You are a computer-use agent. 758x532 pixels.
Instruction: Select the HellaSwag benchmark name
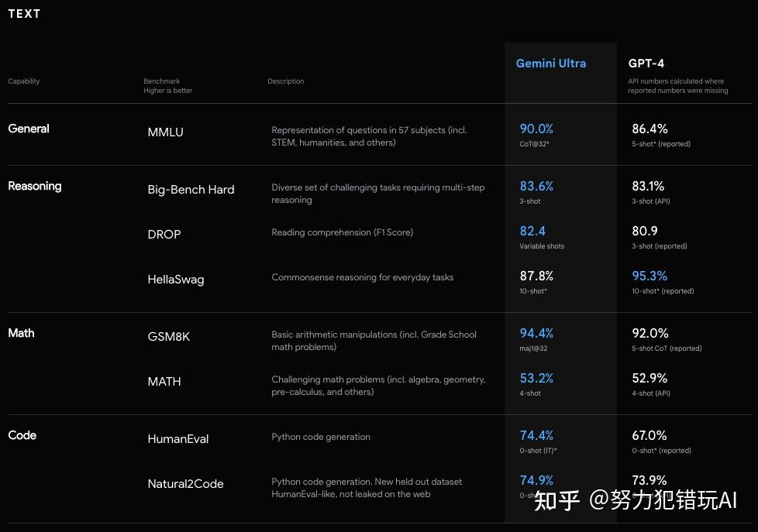point(176,280)
